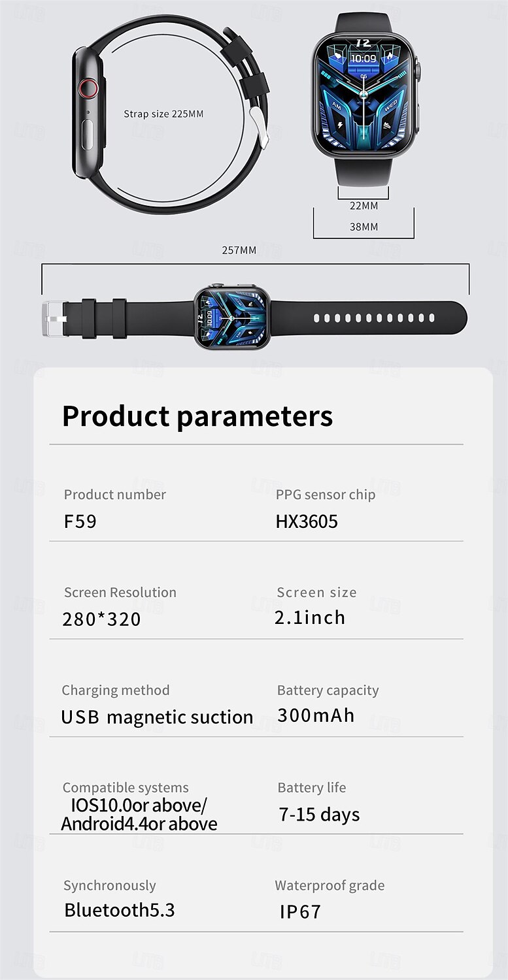Select the HX3605 sensor chip value

(x=307, y=521)
